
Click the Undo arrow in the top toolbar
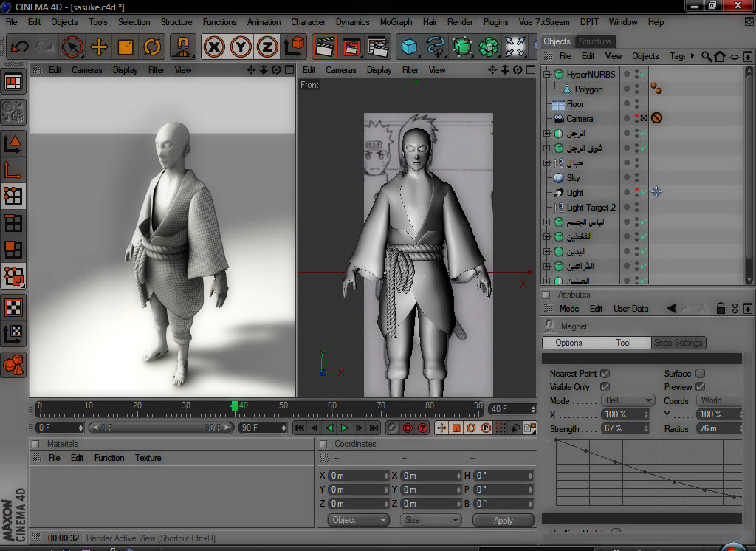click(x=19, y=47)
